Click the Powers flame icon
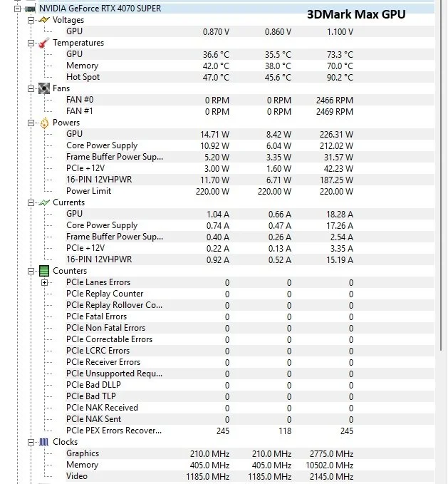 pos(44,123)
